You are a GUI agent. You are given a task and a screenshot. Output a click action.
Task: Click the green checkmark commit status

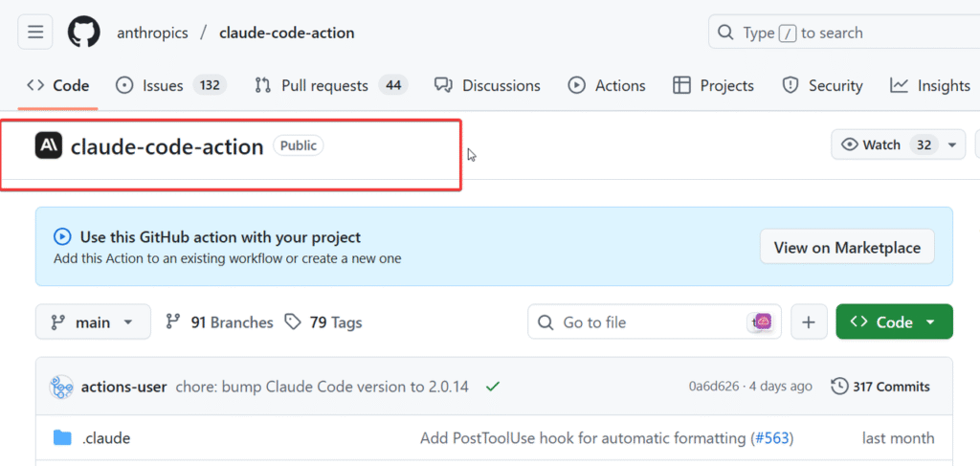492,387
